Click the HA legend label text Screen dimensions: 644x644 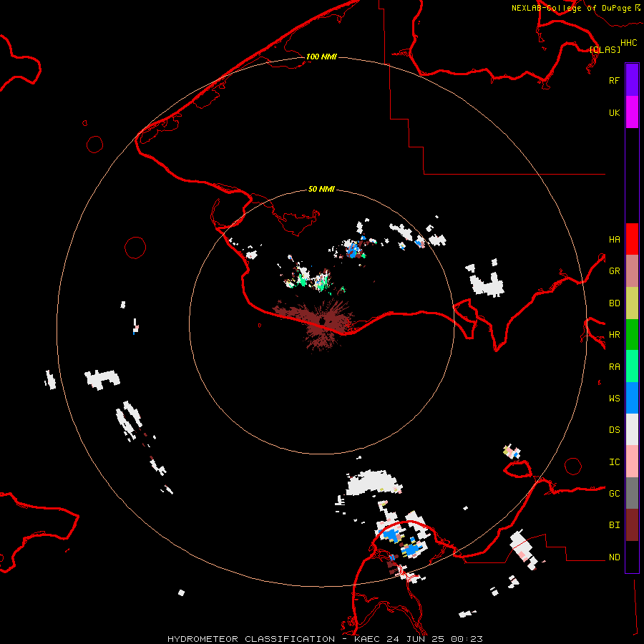click(614, 240)
